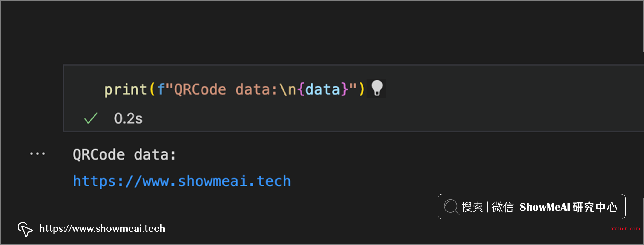Image resolution: width=644 pixels, height=245 pixels.
Task: Place cursor on the print function name
Action: tap(126, 89)
